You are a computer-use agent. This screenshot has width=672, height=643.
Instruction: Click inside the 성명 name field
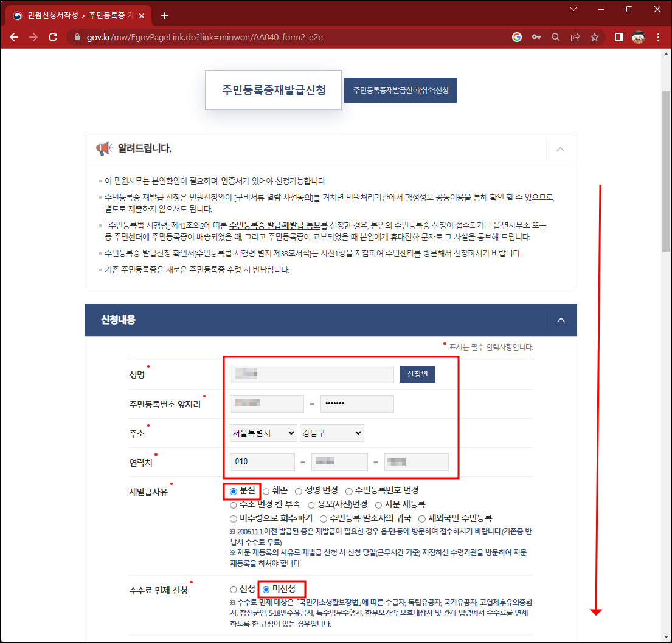(x=310, y=374)
